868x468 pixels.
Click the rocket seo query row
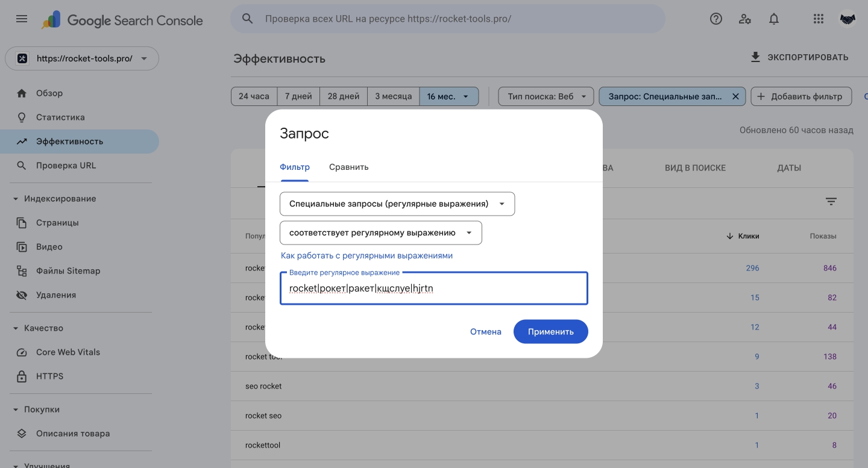click(x=542, y=416)
